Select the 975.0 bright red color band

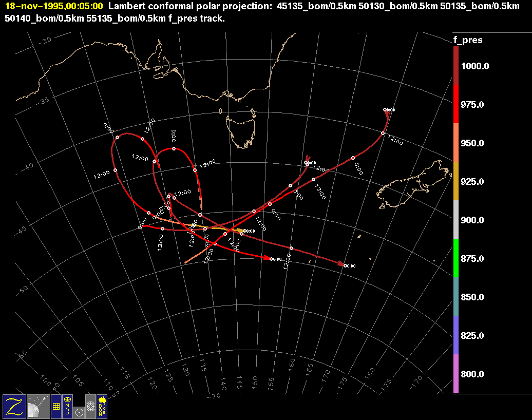click(456, 104)
